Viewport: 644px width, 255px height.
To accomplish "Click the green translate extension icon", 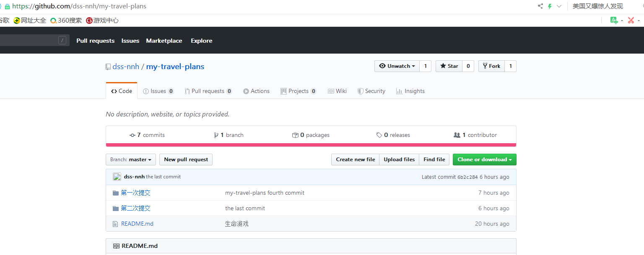I will pos(614,20).
